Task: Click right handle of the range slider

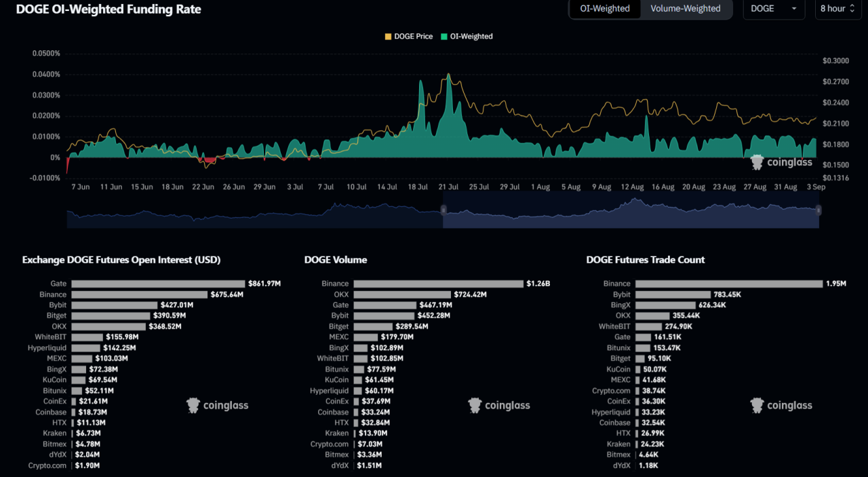Action: (x=818, y=210)
